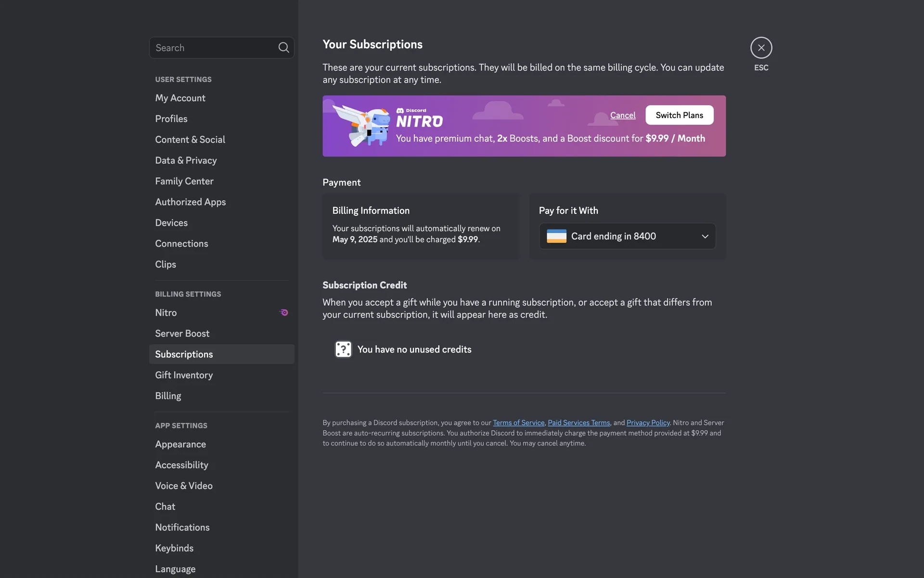Open the Card ending in 8400 selector
This screenshot has height=578, width=924.
pyautogui.click(x=627, y=236)
